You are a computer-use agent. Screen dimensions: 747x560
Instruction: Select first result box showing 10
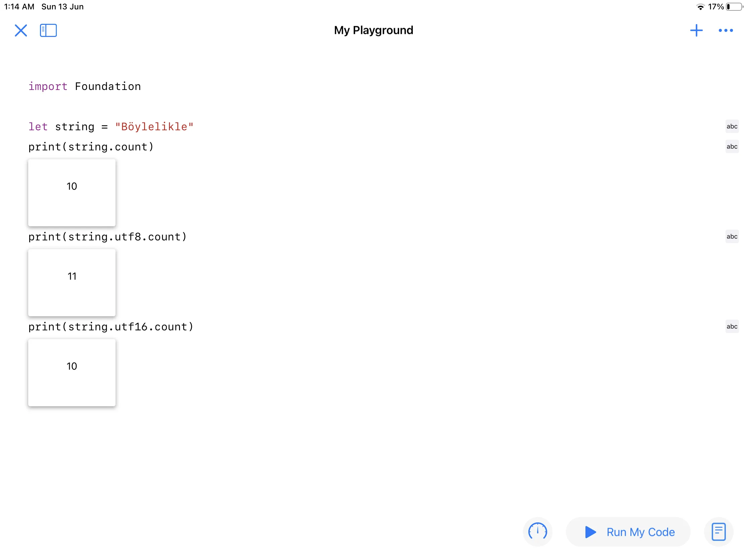(x=72, y=192)
